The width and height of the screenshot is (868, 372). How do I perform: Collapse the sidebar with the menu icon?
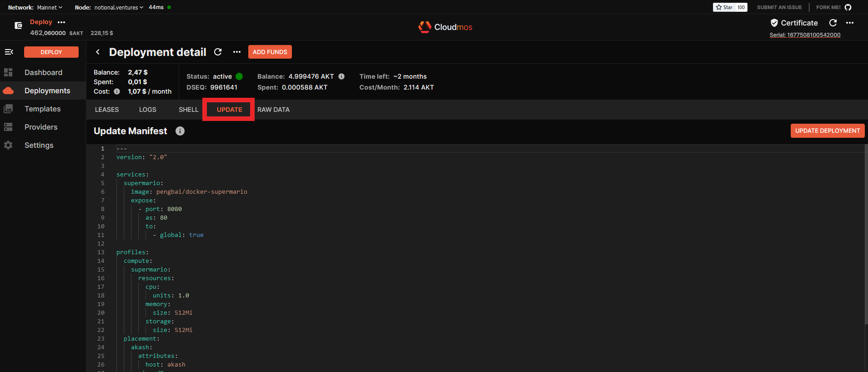9,52
